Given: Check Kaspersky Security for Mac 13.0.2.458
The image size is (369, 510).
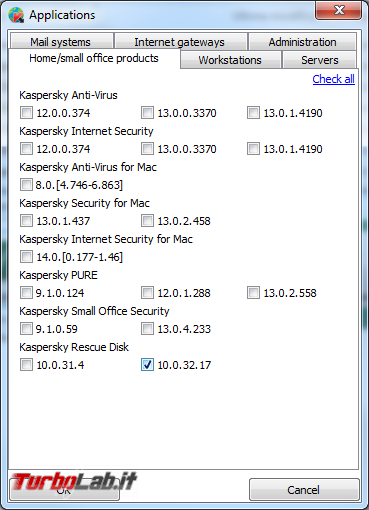Looking at the screenshot, I should pyautogui.click(x=147, y=221).
